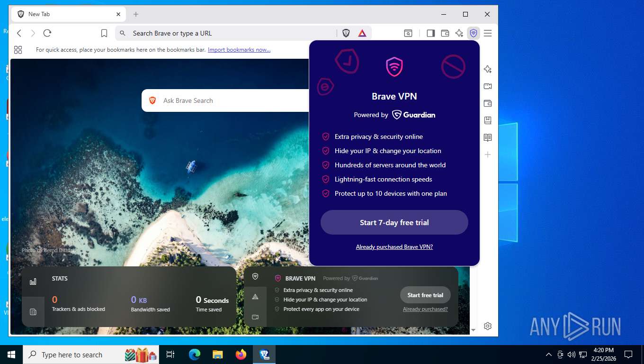
Task: Show hidden system tray icons
Action: click(x=549, y=355)
